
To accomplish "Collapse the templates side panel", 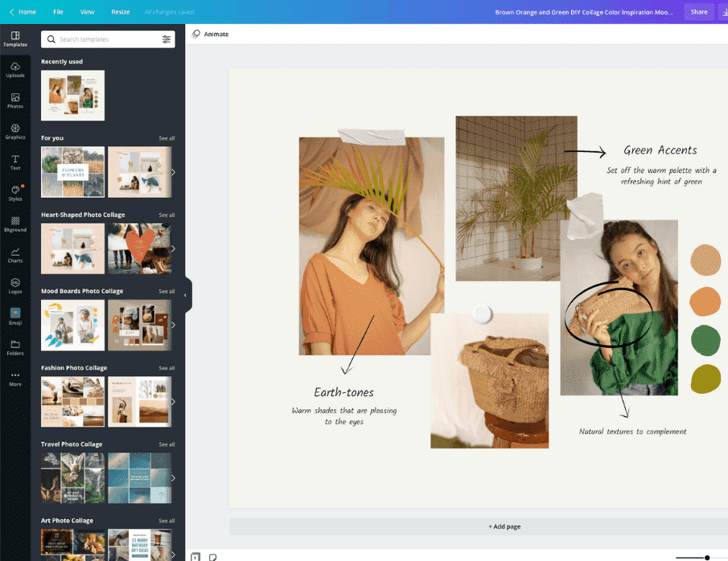I will click(x=186, y=295).
